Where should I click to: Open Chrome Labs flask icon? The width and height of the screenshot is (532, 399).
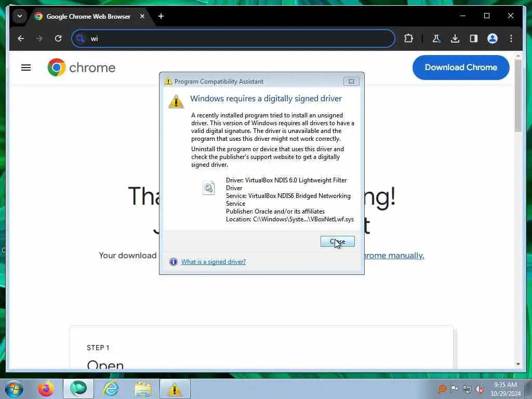(436, 38)
